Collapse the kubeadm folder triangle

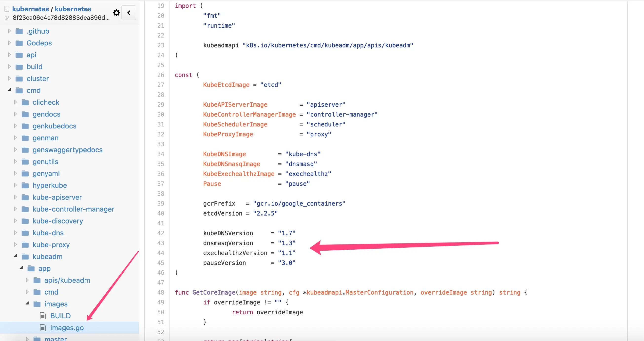point(16,256)
